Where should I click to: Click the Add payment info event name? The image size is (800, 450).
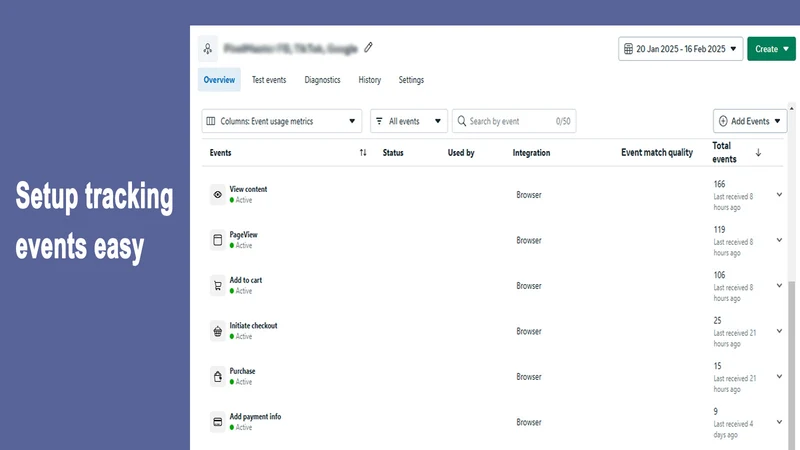coord(255,416)
